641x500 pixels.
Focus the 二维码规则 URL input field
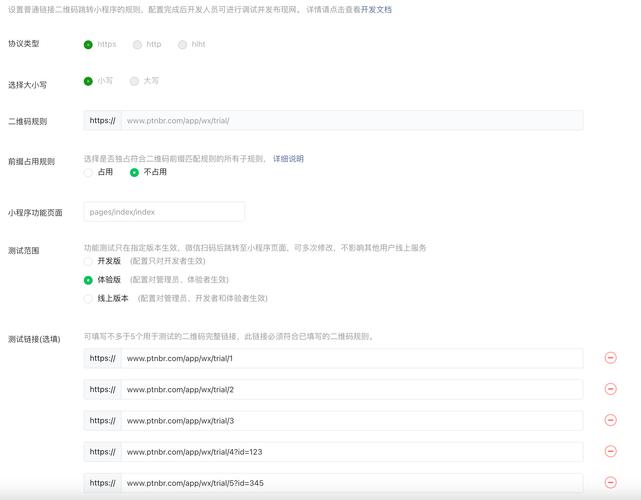pyautogui.click(x=352, y=121)
